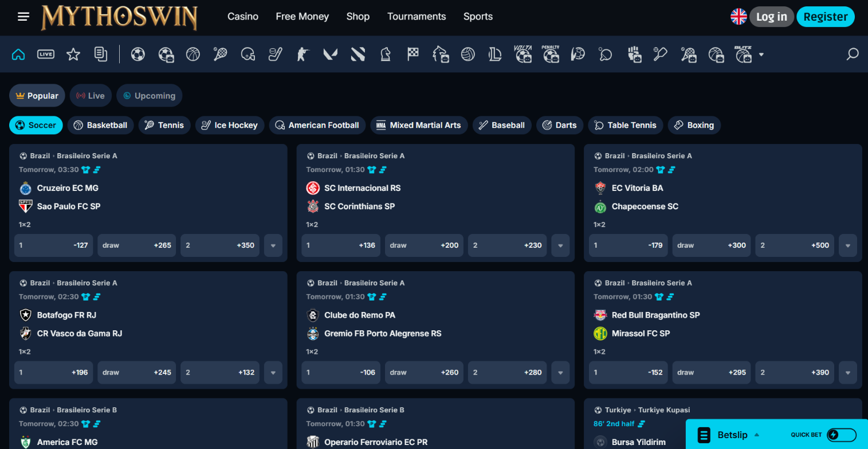Filter by Mixed Martial Arts chip

coord(419,125)
